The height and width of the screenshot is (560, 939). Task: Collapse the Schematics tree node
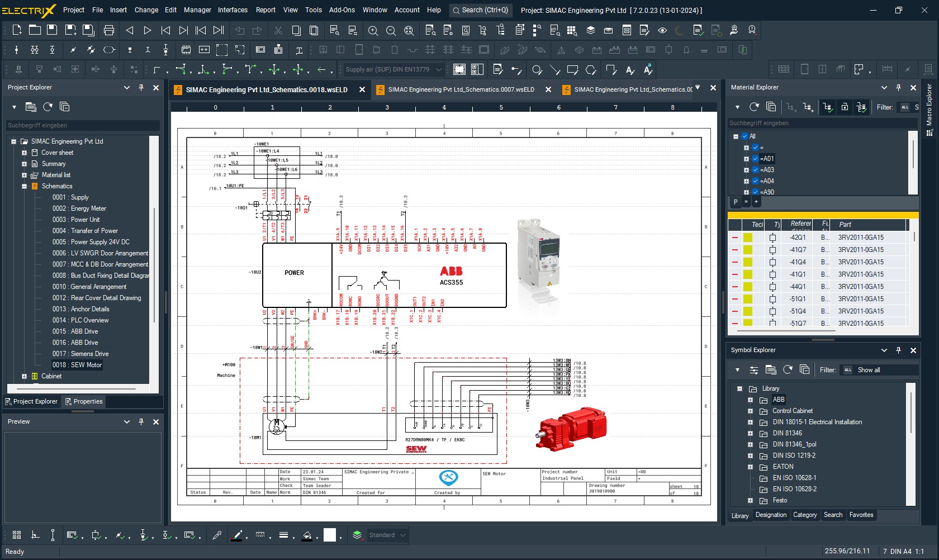[24, 186]
